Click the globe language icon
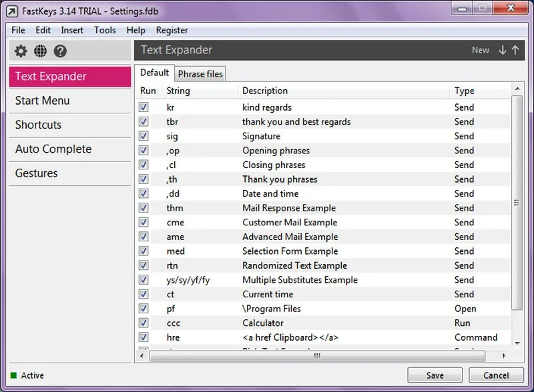534x392 pixels. click(41, 51)
